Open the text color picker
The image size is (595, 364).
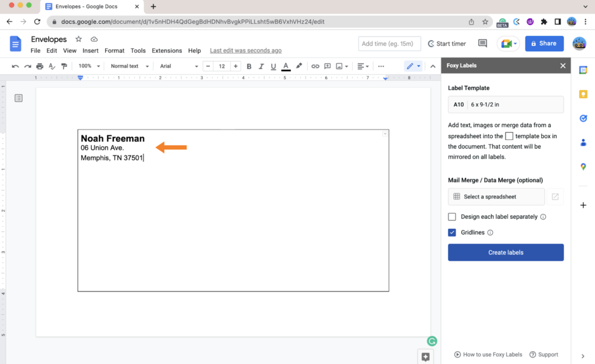click(286, 66)
